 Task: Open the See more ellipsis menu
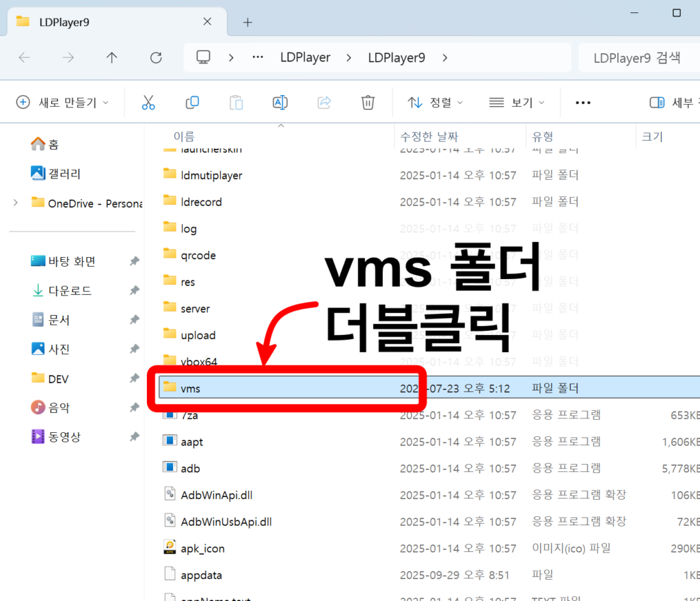pyautogui.click(x=582, y=103)
